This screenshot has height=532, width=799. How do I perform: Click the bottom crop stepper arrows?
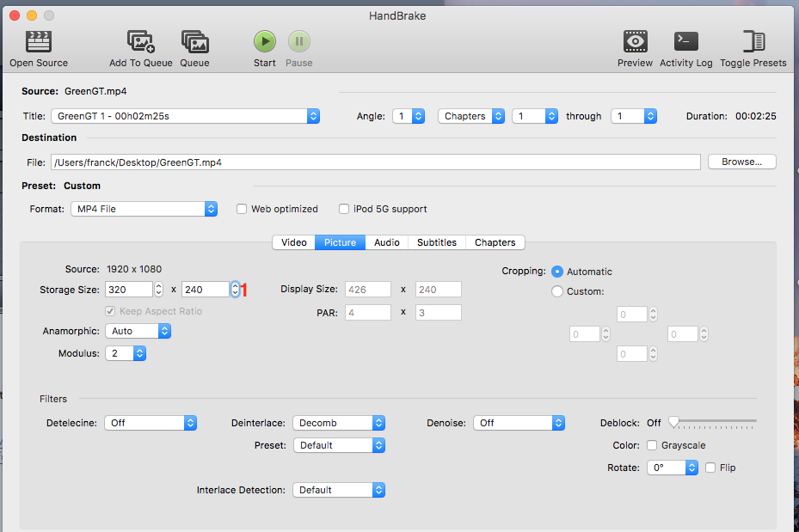coord(654,354)
